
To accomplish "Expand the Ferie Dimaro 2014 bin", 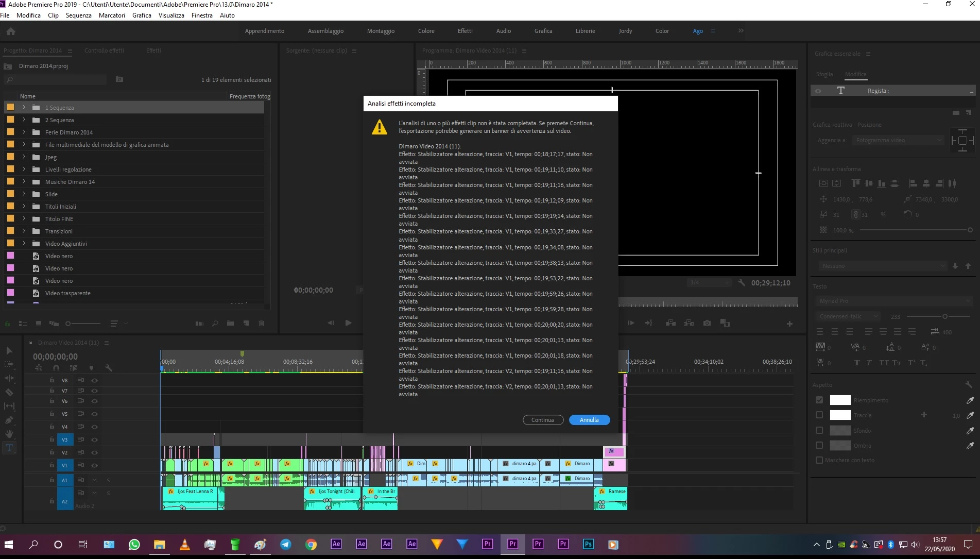I will (x=24, y=132).
